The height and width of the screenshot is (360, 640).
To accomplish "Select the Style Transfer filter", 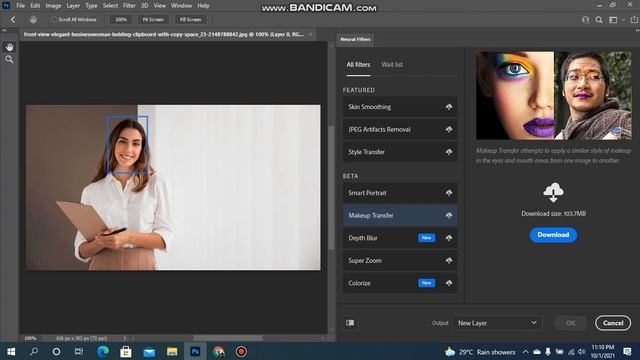I will (x=400, y=152).
